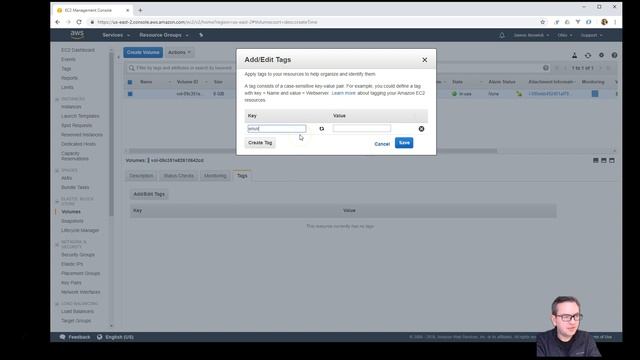Open the table settings gear icon
The width and height of the screenshot is (640, 360).
(601, 55)
